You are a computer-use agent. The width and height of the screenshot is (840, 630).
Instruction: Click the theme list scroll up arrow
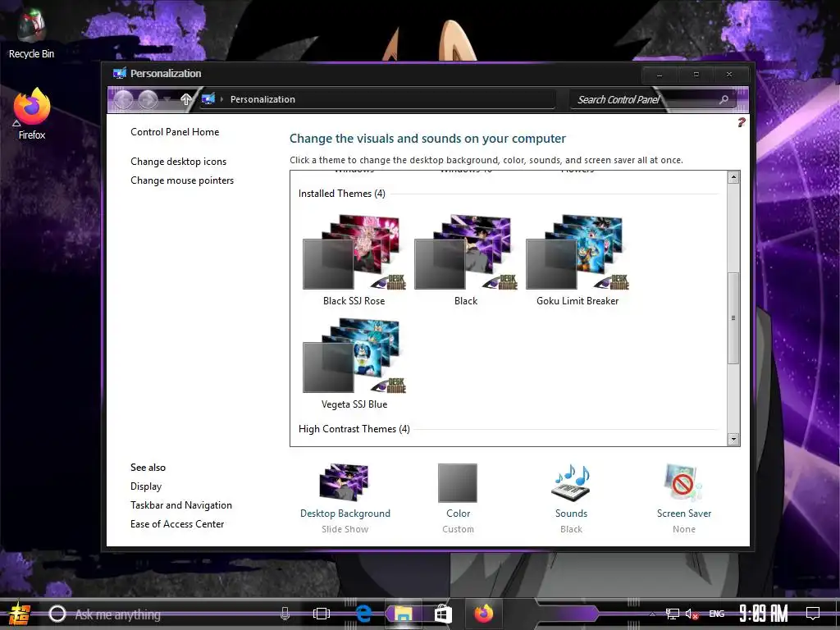(x=733, y=177)
